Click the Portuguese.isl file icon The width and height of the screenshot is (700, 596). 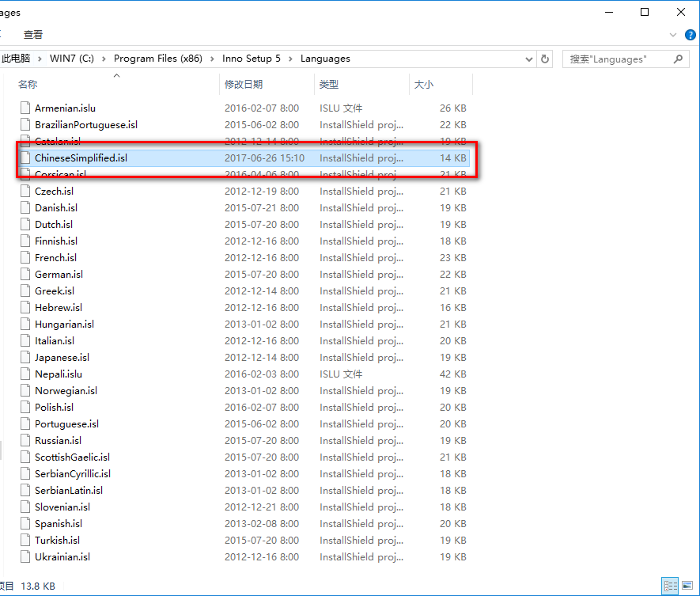click(x=25, y=423)
